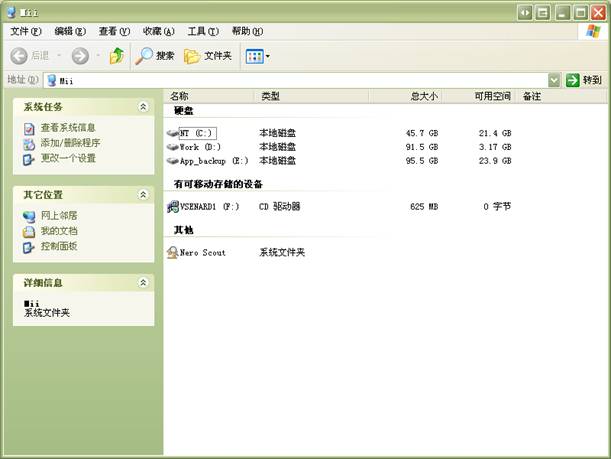Screen dimensions: 611x459
Task: Click the Go (转到) button
Action: pos(585,80)
